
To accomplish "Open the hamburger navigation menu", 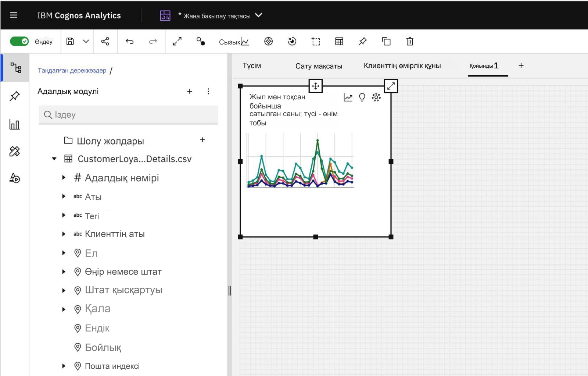I will point(14,15).
